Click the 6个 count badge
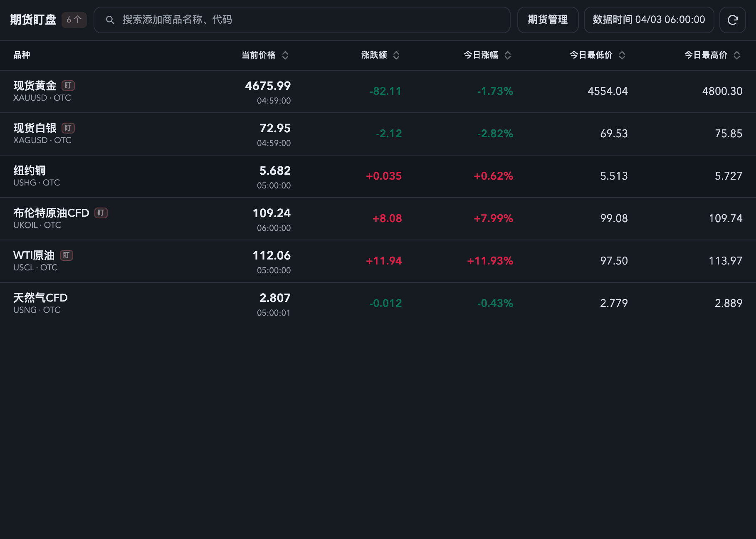This screenshot has height=539, width=756. point(74,20)
